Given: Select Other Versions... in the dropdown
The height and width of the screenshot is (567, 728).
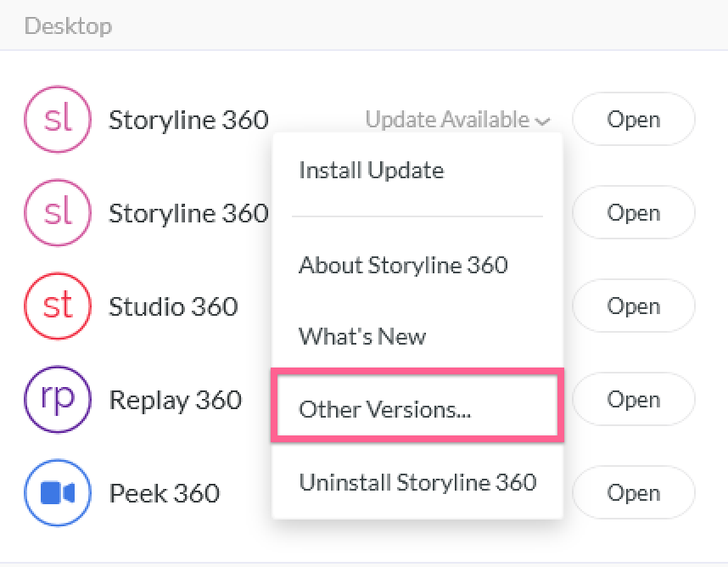Looking at the screenshot, I should tap(384, 410).
